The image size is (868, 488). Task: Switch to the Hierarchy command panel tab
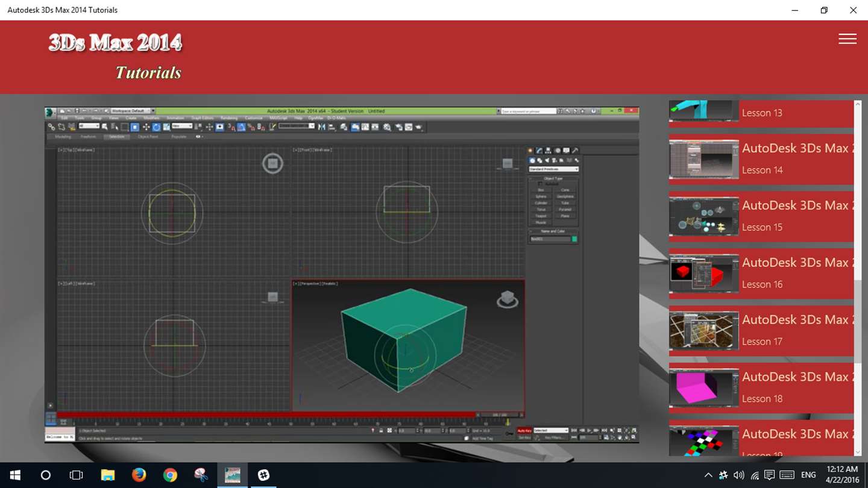pyautogui.click(x=548, y=151)
